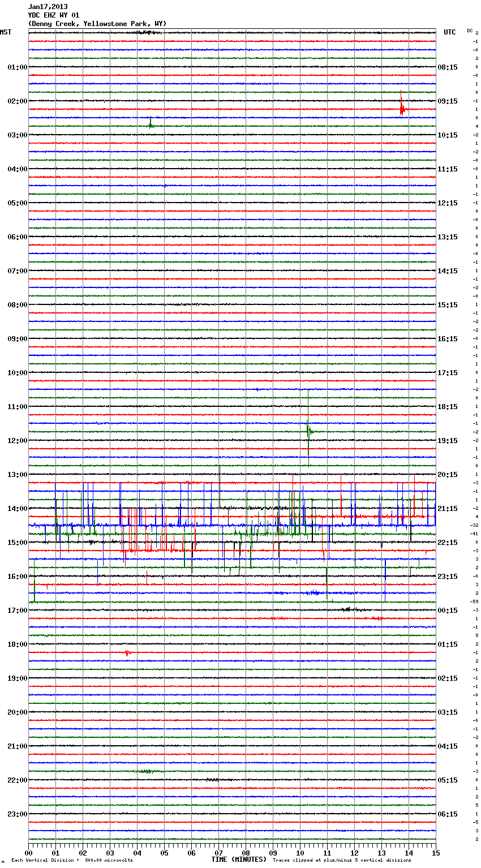
Task: Click the 23:15 UTC time label
Action: (448, 577)
